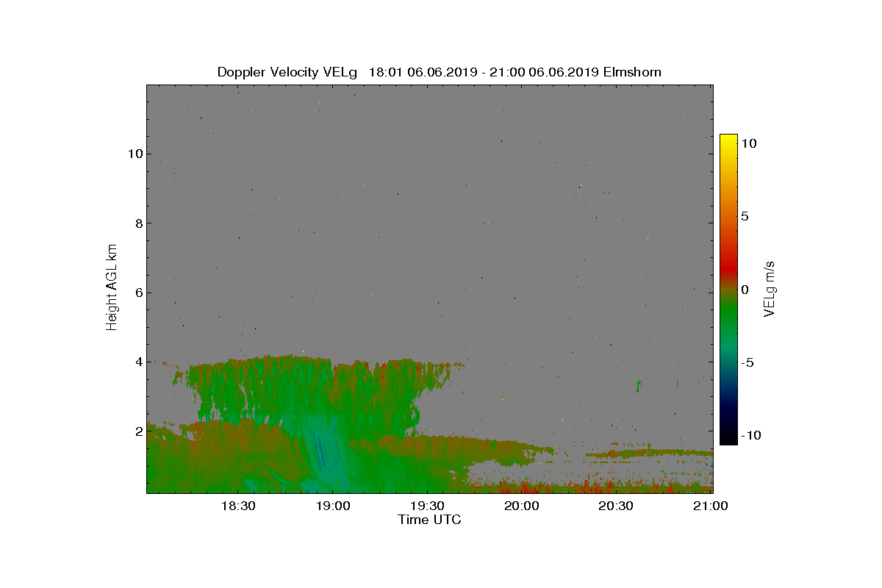Click the 'Height AGL km' axis label
This screenshot has width=882, height=588.
(112, 287)
